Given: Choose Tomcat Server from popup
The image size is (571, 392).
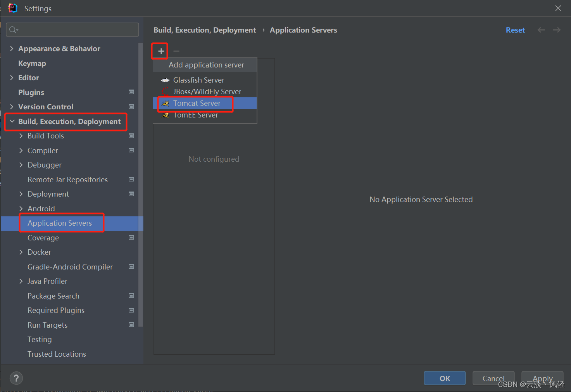Looking at the screenshot, I should [x=205, y=103].
